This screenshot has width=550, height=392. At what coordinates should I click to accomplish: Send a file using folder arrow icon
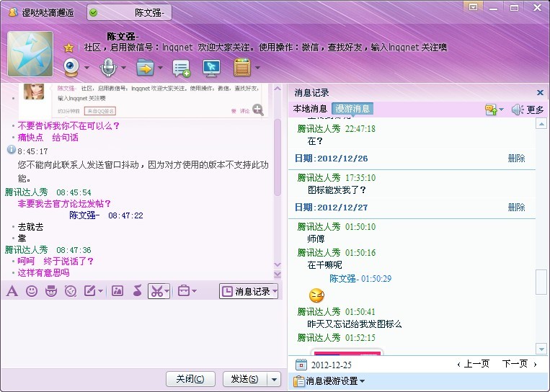coord(145,67)
